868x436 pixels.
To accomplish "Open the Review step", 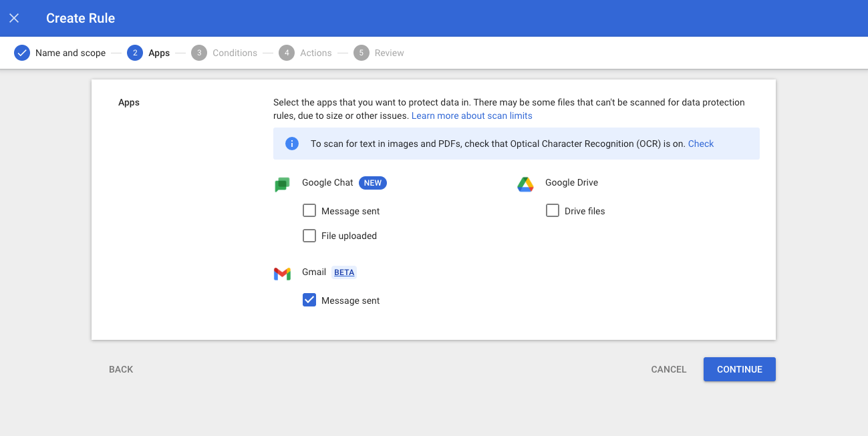I will (389, 53).
